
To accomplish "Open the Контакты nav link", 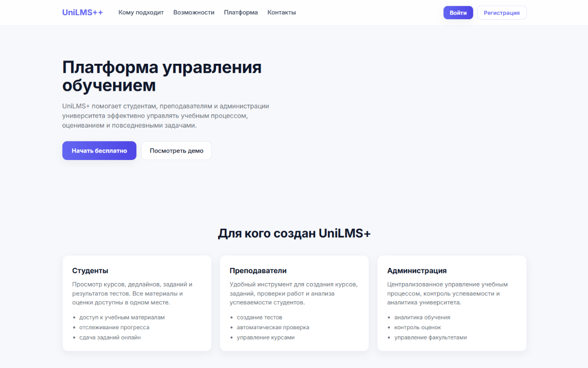I will (282, 12).
